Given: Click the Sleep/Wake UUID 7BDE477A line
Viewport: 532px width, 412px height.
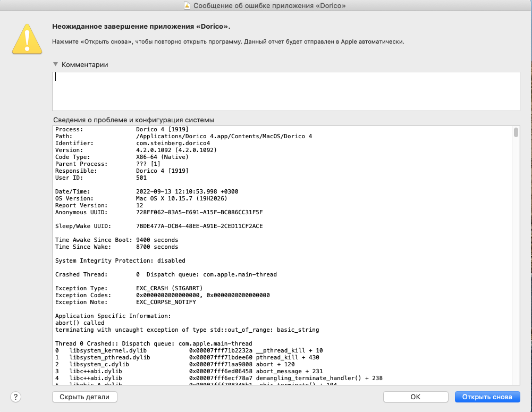Looking at the screenshot, I should tap(159, 226).
